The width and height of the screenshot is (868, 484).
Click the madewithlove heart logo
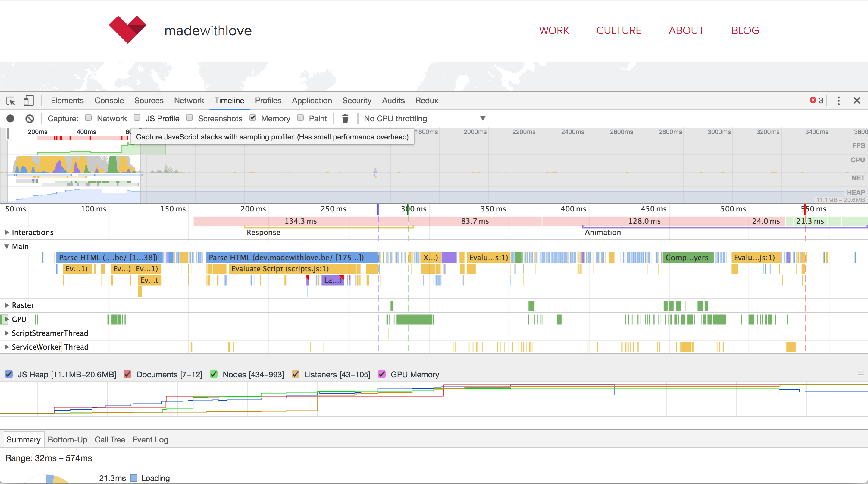click(x=128, y=30)
